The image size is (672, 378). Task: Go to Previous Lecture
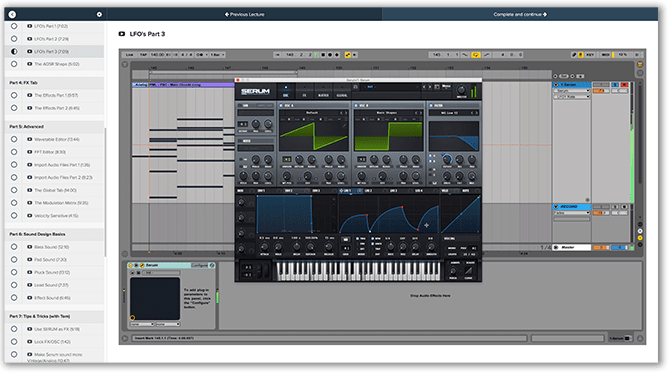(x=244, y=14)
